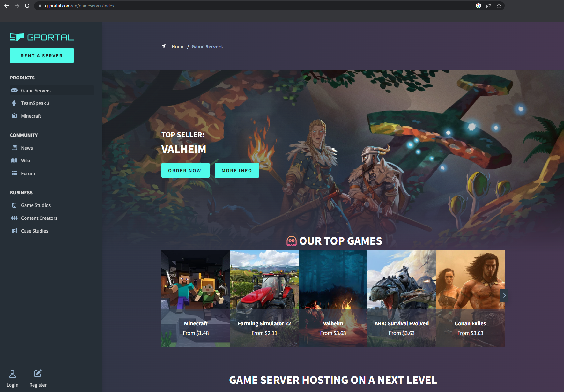Click the browser address bar URL
The height and width of the screenshot is (392, 564).
79,6
